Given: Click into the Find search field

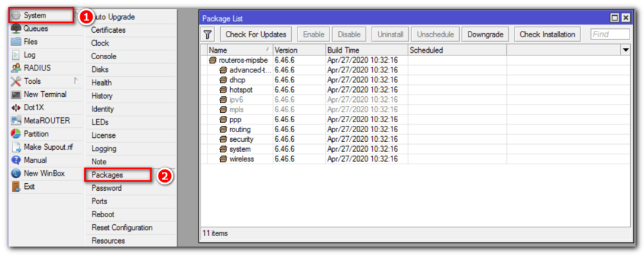Looking at the screenshot, I should pyautogui.click(x=610, y=35).
